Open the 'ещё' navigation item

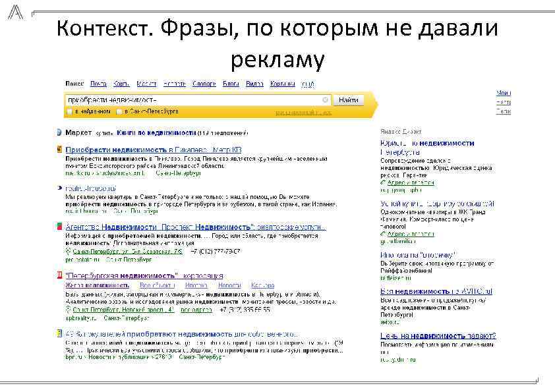pyautogui.click(x=308, y=84)
